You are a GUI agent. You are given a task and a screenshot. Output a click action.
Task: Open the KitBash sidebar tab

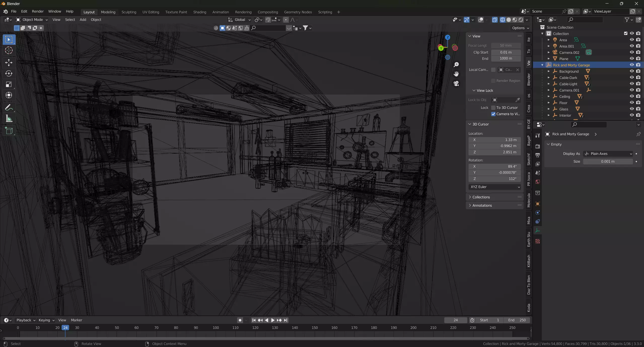(x=529, y=261)
